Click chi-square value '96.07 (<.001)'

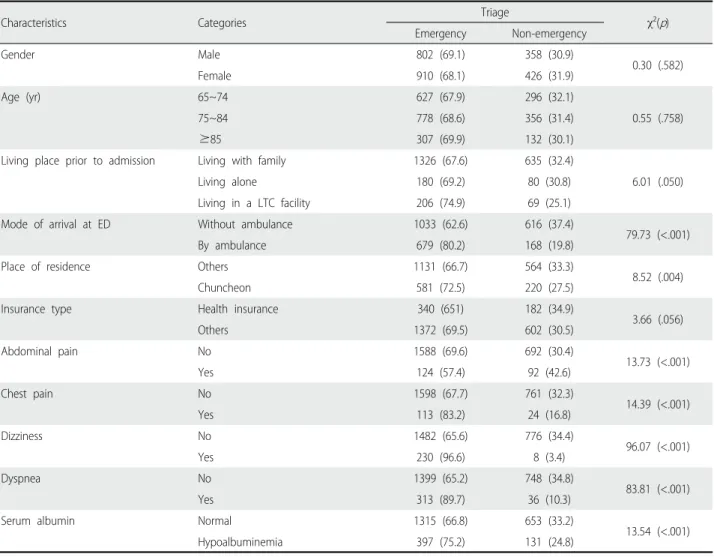pyautogui.click(x=658, y=446)
